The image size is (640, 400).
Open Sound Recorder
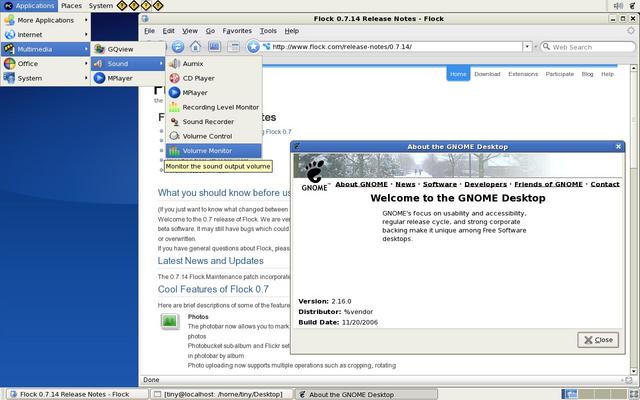213,122
